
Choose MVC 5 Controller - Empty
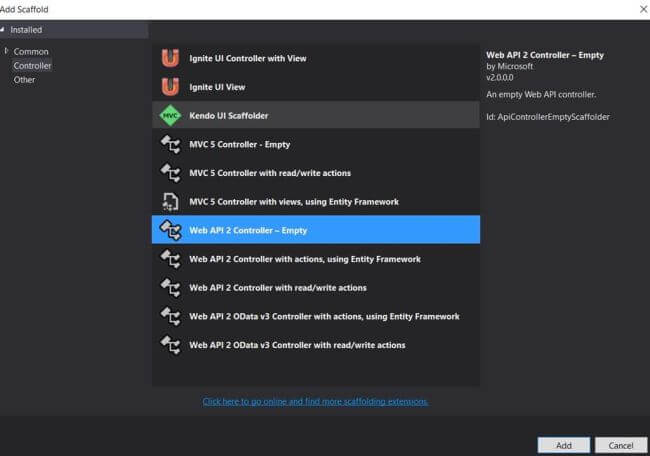click(x=316, y=144)
